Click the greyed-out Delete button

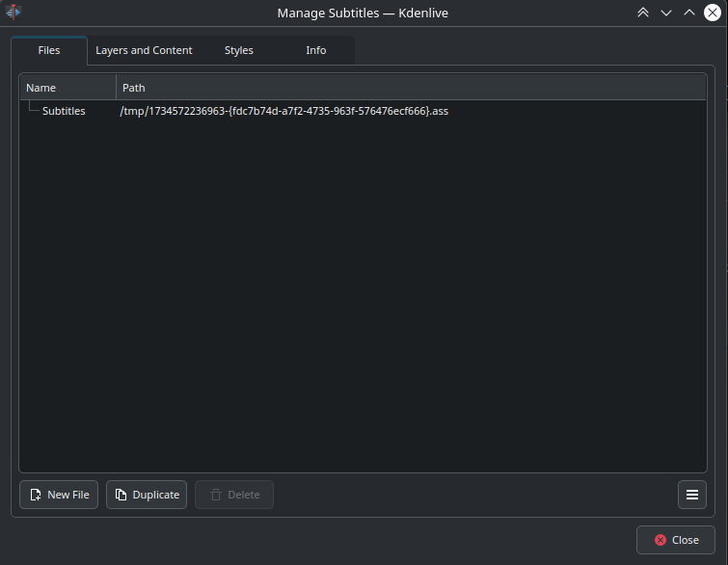234,495
